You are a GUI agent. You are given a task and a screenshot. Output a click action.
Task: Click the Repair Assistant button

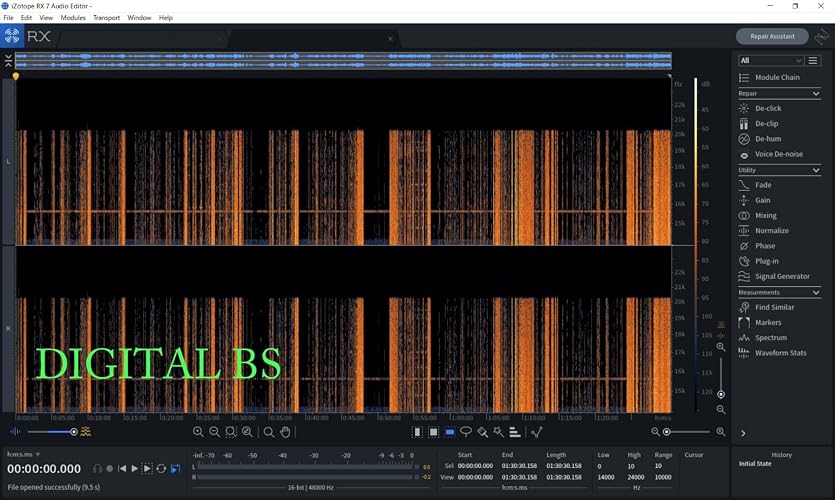click(x=772, y=36)
